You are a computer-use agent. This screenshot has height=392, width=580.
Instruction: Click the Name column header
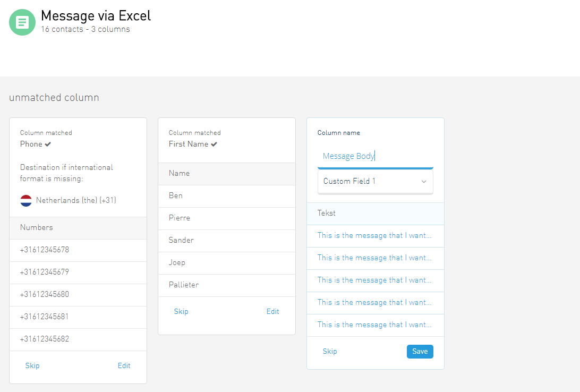[227, 174]
